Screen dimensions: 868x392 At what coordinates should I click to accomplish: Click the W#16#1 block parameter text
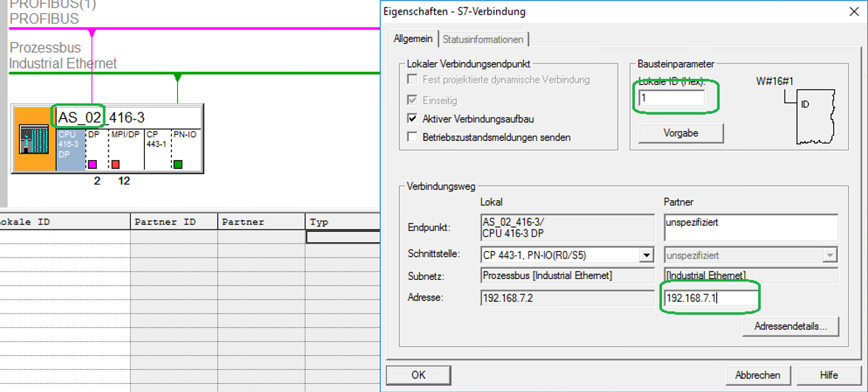[x=775, y=81]
